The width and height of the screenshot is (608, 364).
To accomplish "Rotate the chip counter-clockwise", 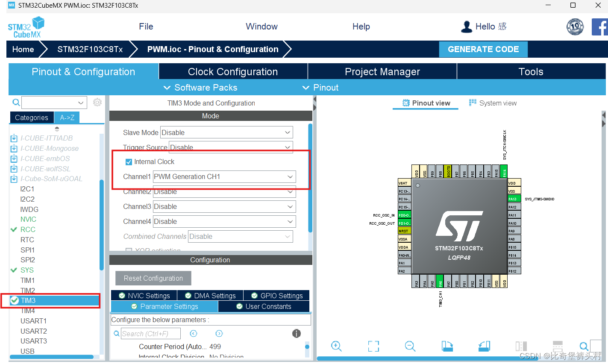I will coord(484,346).
